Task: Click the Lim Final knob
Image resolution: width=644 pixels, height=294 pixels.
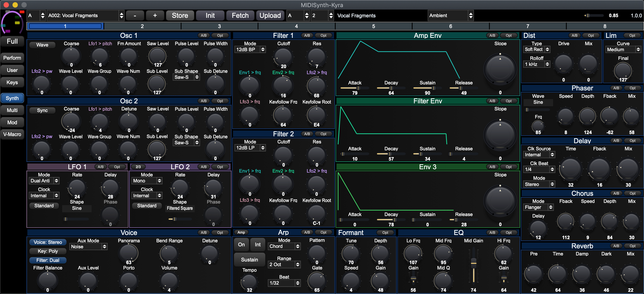Action: tap(623, 70)
